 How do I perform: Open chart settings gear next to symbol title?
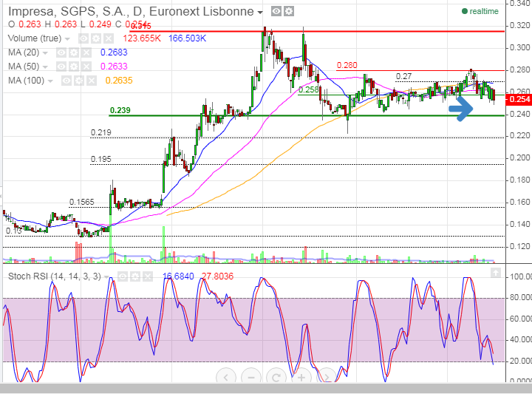pyautogui.click(x=289, y=12)
